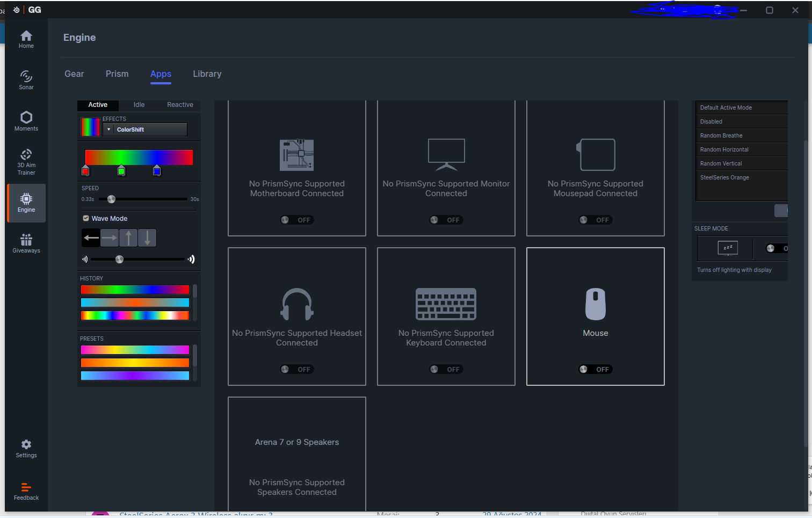812x518 pixels.
Task: Choose Default Active Mode from list
Action: (742, 107)
